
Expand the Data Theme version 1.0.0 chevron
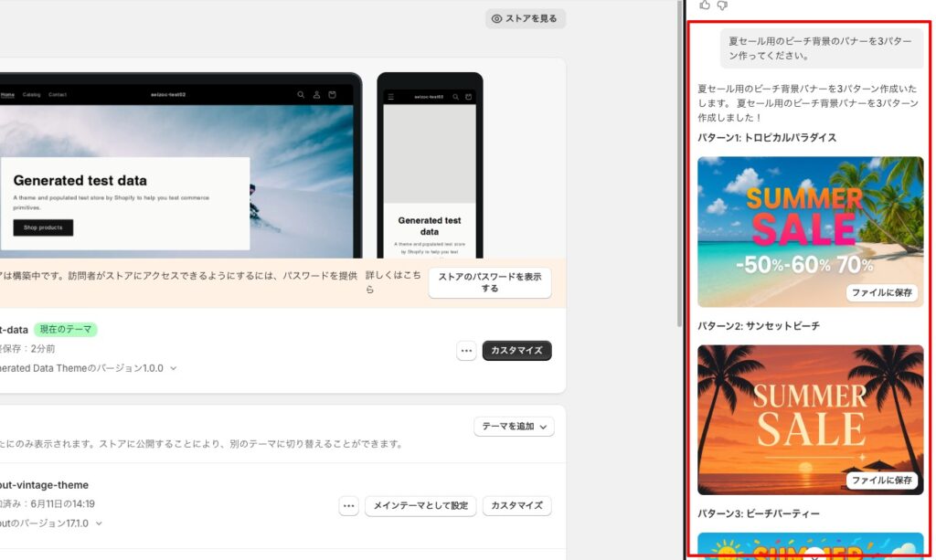(174, 368)
